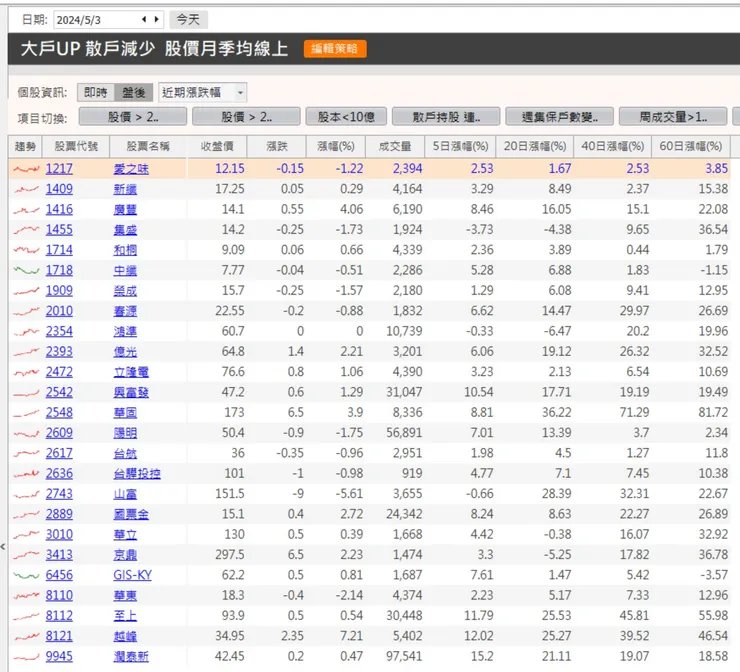Open the 億光 stock name link
The image size is (740, 672).
coord(125,352)
